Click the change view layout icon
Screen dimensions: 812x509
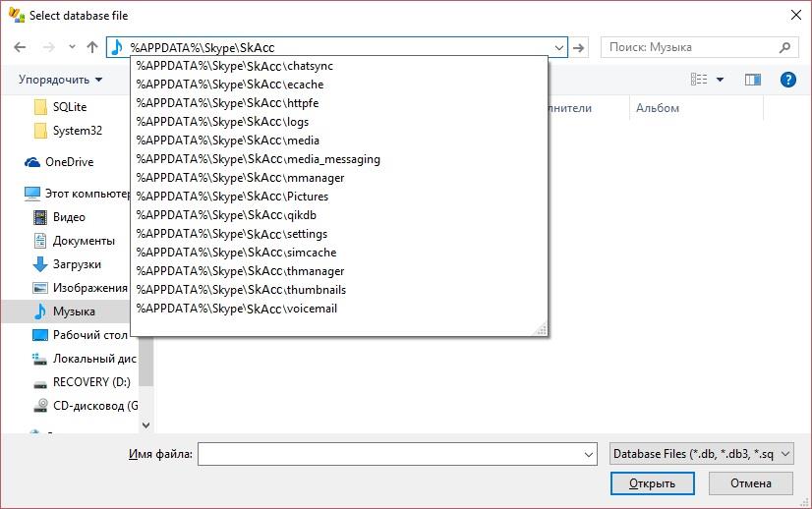699,80
